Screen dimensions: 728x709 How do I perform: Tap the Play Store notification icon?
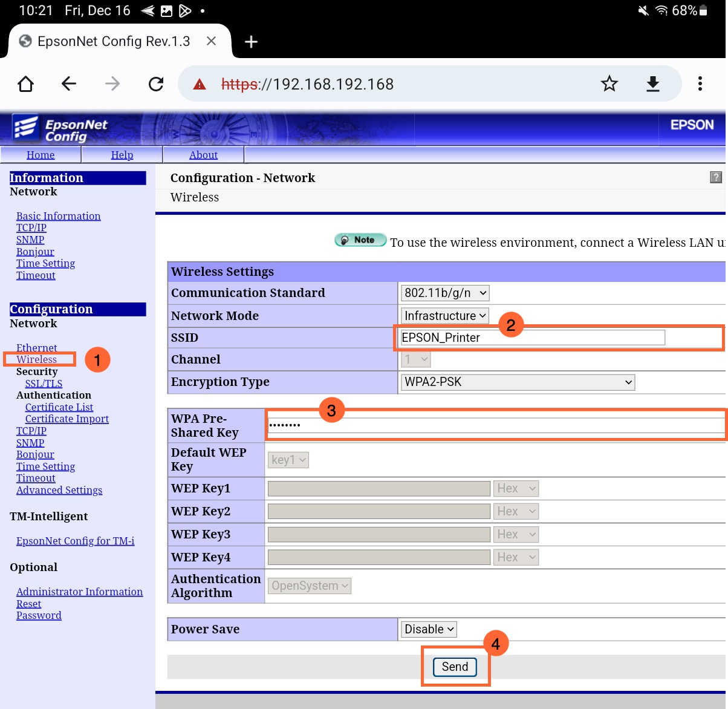point(185,10)
